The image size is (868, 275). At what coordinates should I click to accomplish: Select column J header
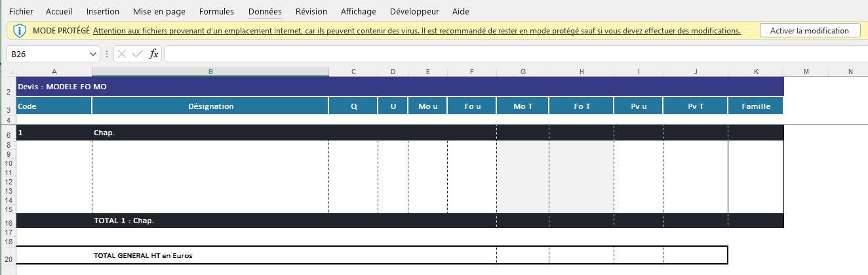click(x=696, y=72)
